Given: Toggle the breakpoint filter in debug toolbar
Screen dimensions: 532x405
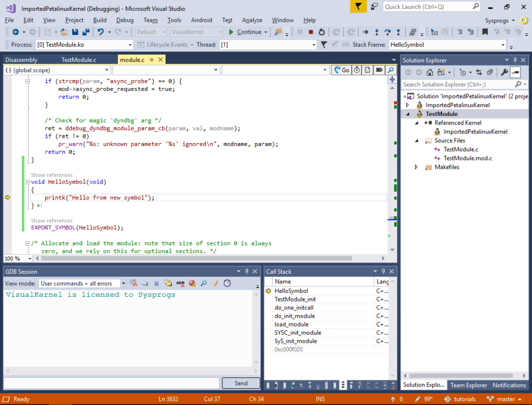Looking at the screenshot, I should [324, 44].
